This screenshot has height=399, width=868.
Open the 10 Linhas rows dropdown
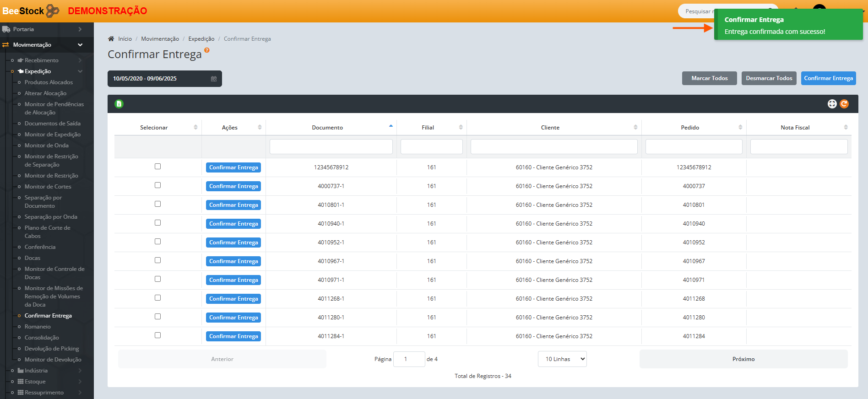[562, 359]
